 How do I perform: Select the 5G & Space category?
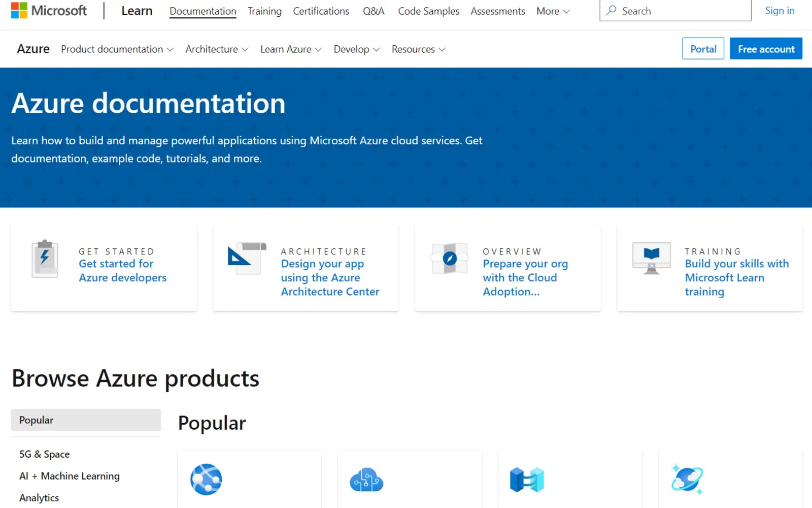pos(44,454)
